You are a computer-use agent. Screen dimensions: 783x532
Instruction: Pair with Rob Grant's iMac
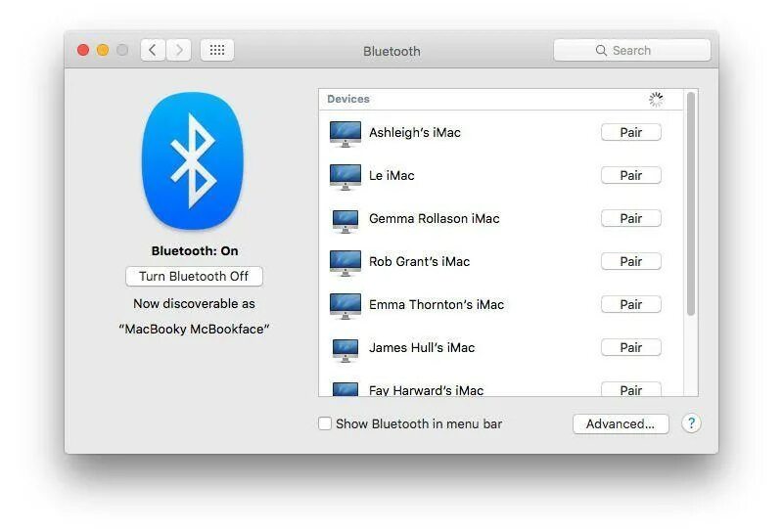pyautogui.click(x=631, y=261)
